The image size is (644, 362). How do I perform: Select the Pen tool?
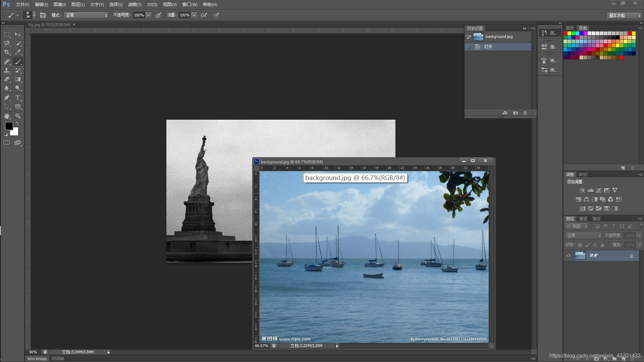tap(7, 98)
